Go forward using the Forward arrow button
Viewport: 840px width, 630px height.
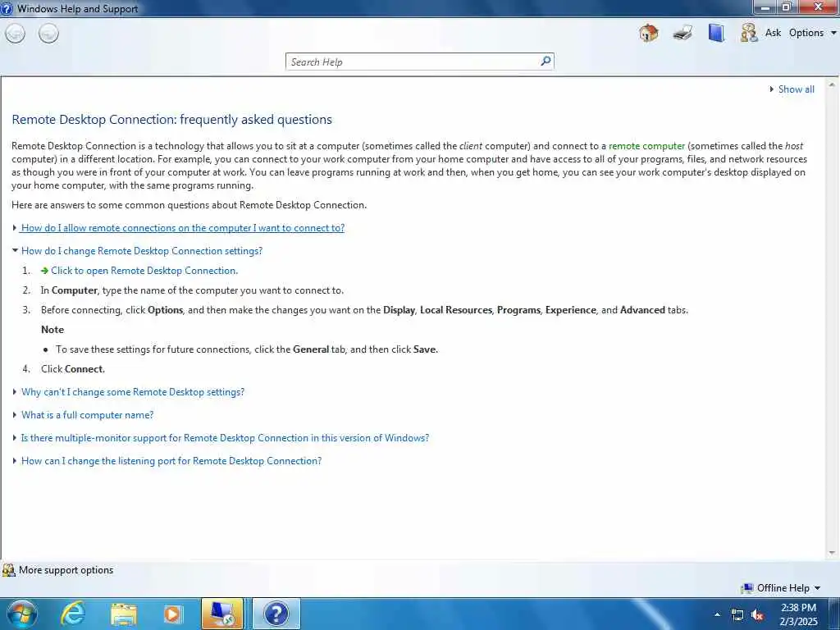[x=48, y=34]
